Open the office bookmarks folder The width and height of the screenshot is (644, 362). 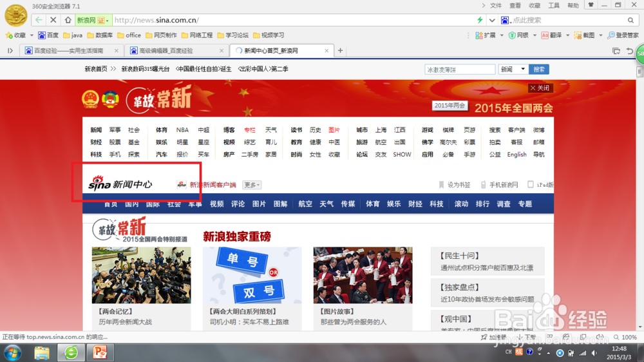[129, 35]
